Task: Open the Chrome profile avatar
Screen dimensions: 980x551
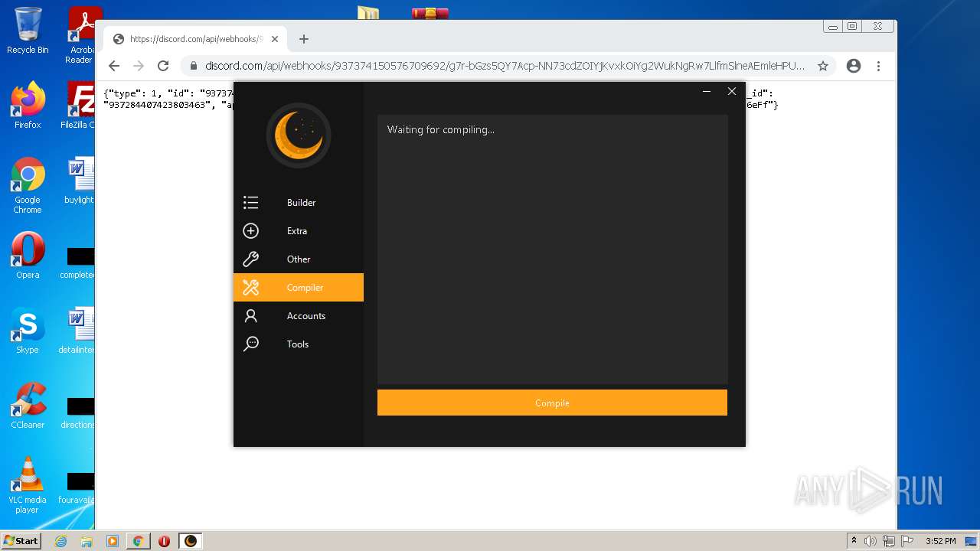Action: click(x=854, y=66)
